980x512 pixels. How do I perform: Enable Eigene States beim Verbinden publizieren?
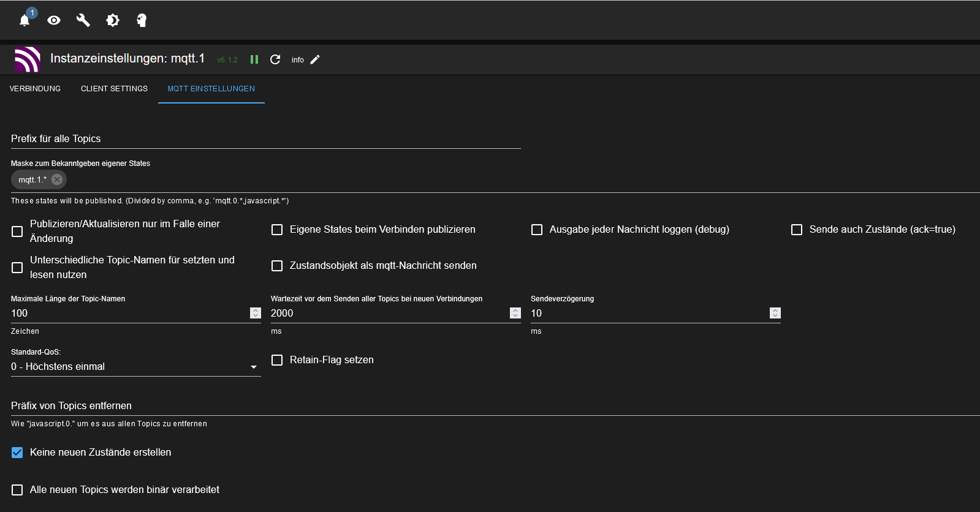click(277, 230)
